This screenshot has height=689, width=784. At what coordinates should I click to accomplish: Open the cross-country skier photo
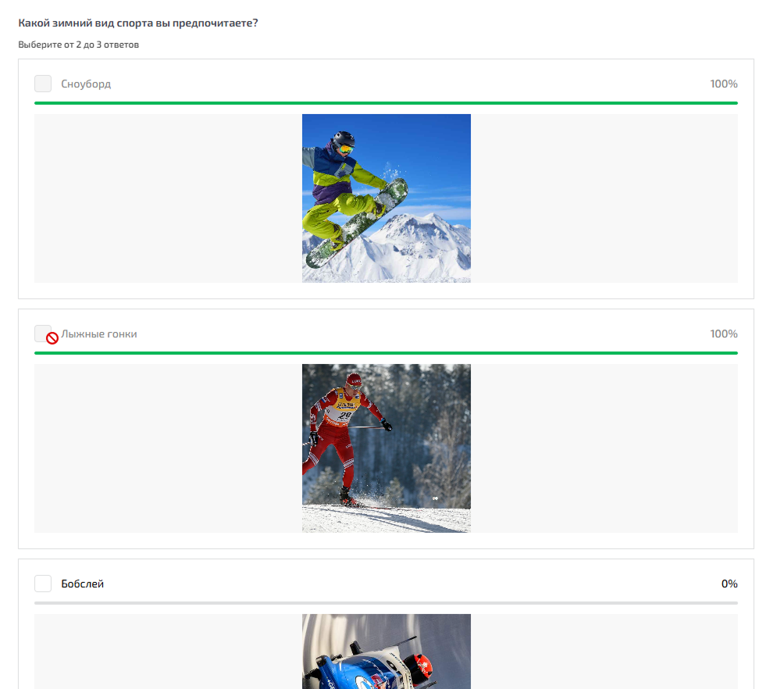386,448
